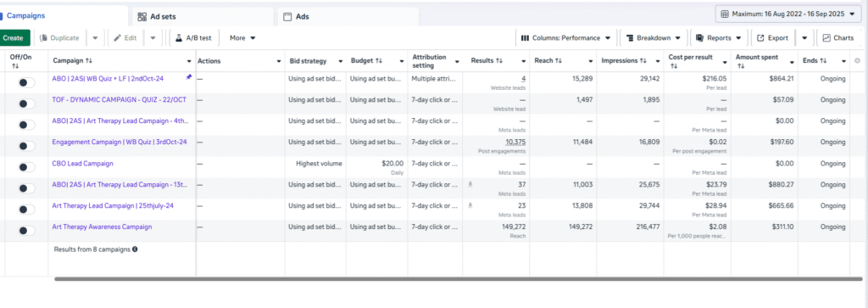Click the calendar icon in the date range selector
Image resolution: width=868 pixels, height=308 pixels.
click(x=726, y=14)
